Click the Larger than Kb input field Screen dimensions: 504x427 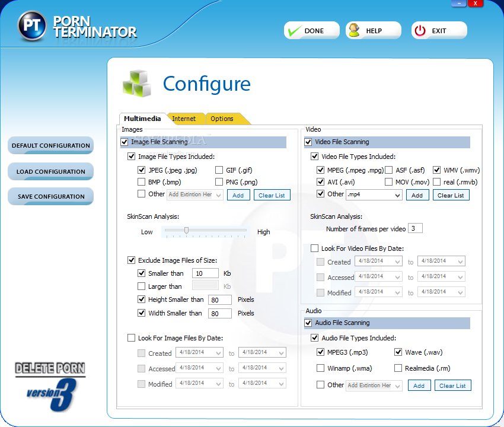click(x=205, y=285)
